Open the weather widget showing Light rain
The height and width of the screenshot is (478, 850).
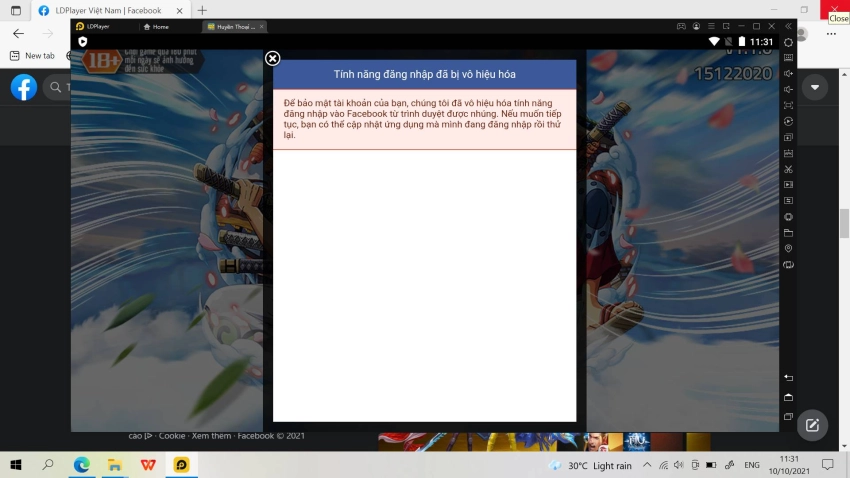click(x=590, y=465)
